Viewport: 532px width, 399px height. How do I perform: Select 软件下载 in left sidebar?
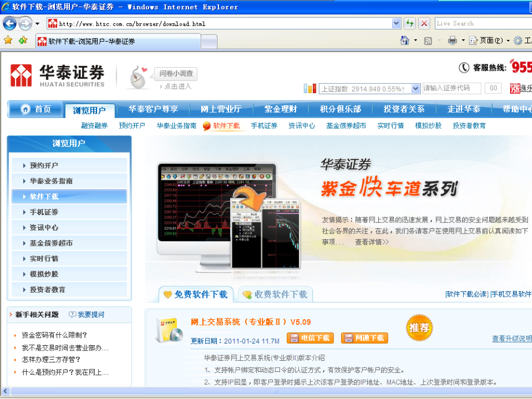(x=69, y=197)
